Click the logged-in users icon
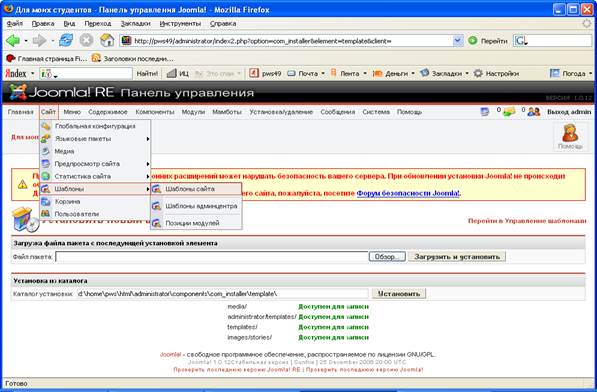597x392 pixels. (x=534, y=112)
